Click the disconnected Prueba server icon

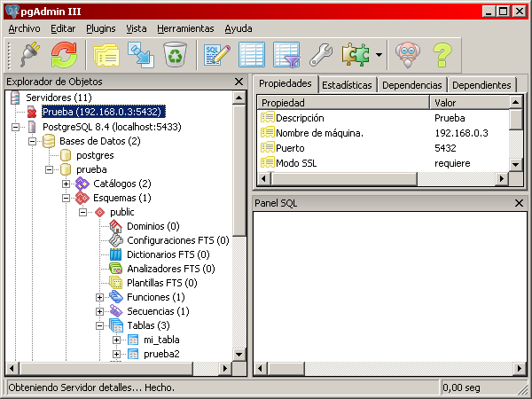pyautogui.click(x=32, y=112)
